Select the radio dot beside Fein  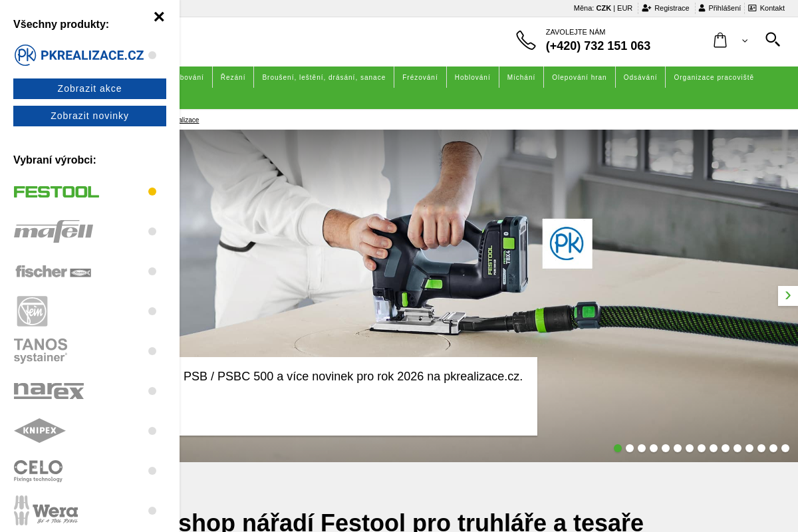tap(152, 311)
